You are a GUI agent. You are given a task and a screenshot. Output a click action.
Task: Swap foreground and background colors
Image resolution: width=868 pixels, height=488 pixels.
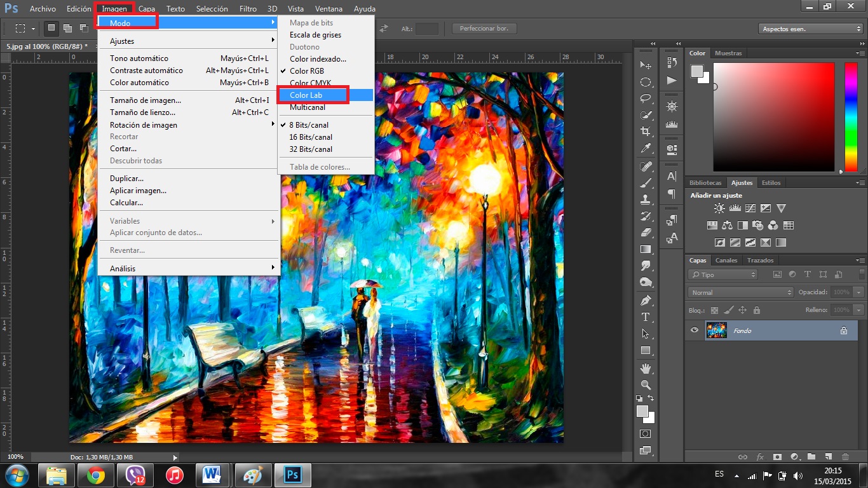click(651, 398)
